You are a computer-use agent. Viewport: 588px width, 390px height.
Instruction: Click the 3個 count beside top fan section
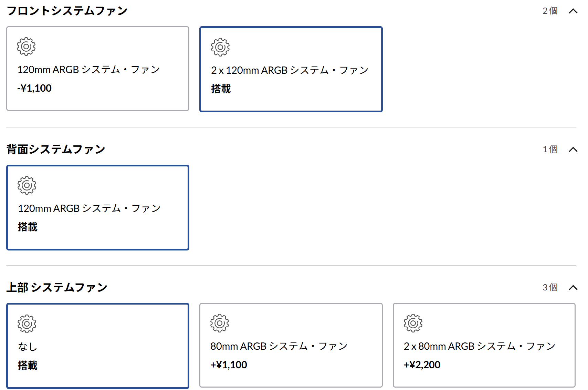coord(550,288)
